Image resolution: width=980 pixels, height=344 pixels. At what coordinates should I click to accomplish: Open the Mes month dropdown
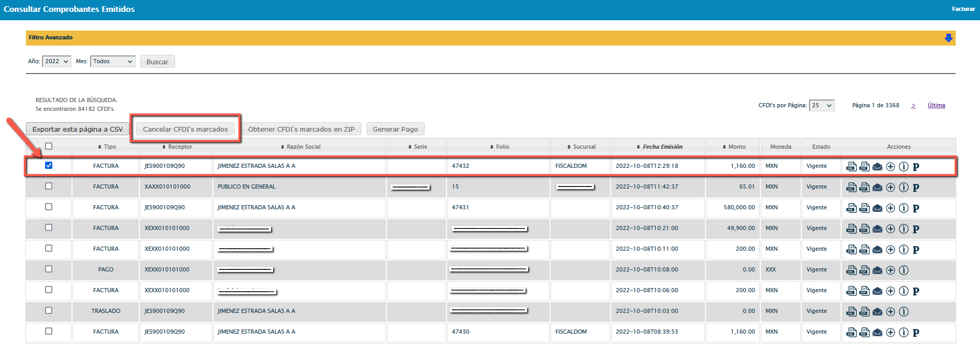pos(112,62)
